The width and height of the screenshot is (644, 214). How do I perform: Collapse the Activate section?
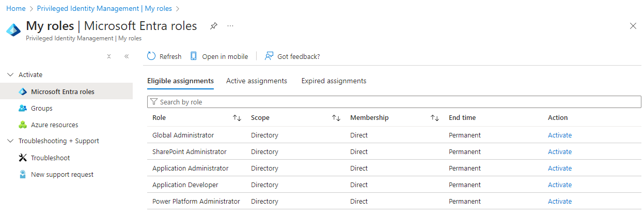point(10,75)
